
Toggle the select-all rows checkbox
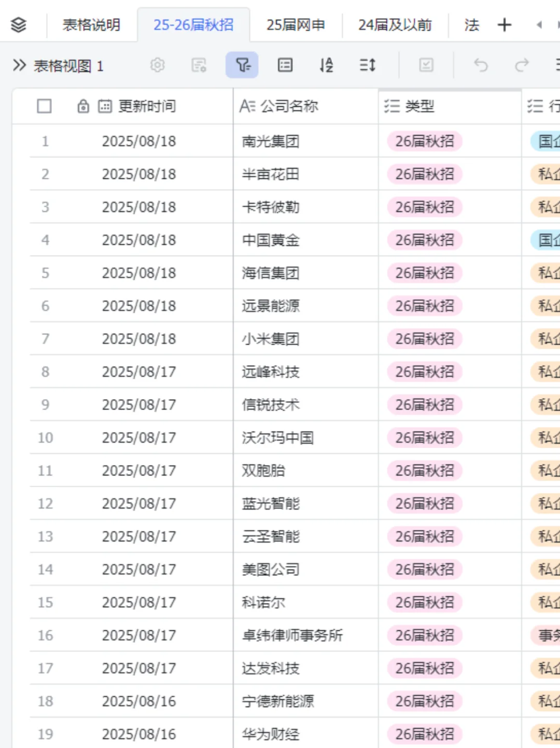coord(45,106)
